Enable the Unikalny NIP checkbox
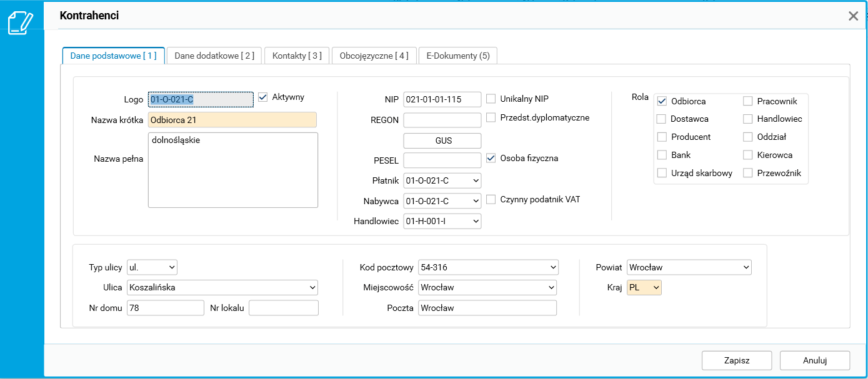This screenshot has width=868, height=379. (x=491, y=99)
